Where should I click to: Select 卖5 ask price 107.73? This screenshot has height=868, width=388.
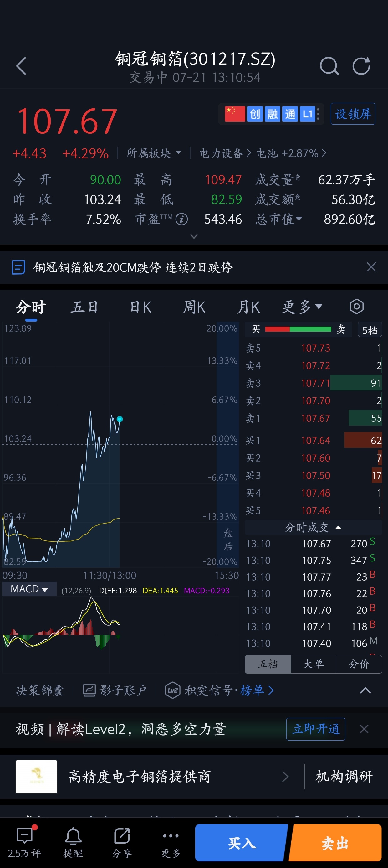[314, 348]
